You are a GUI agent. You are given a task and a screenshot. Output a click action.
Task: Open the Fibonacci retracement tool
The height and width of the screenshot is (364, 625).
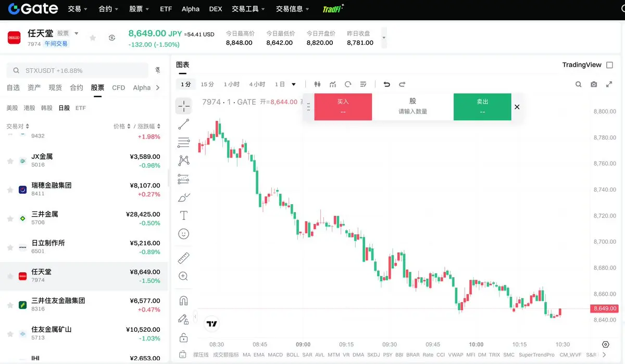183,142
